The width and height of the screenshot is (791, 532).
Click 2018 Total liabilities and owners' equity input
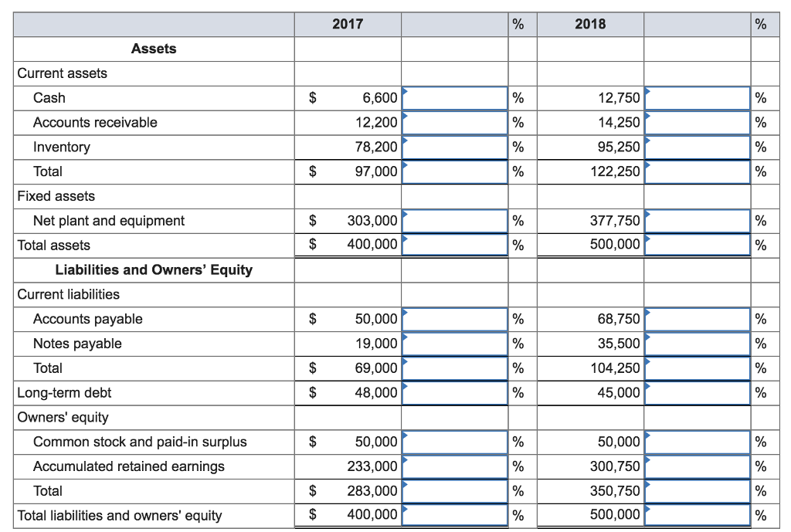[x=698, y=515]
